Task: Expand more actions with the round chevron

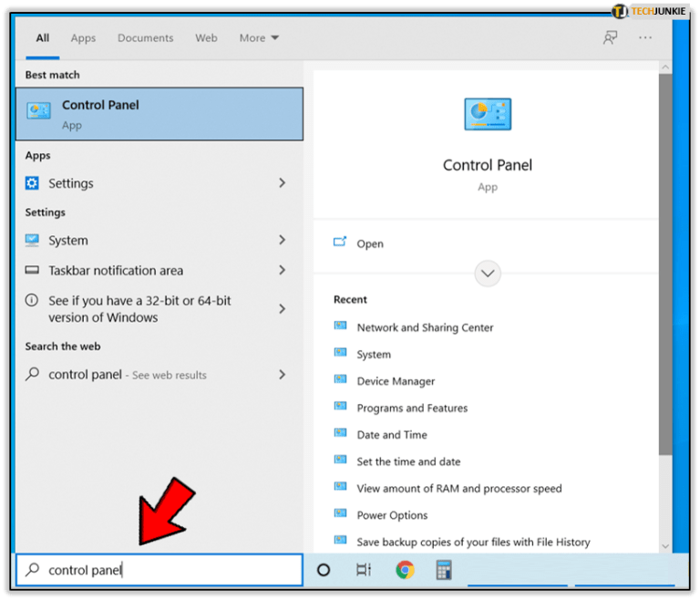Action: tap(488, 273)
